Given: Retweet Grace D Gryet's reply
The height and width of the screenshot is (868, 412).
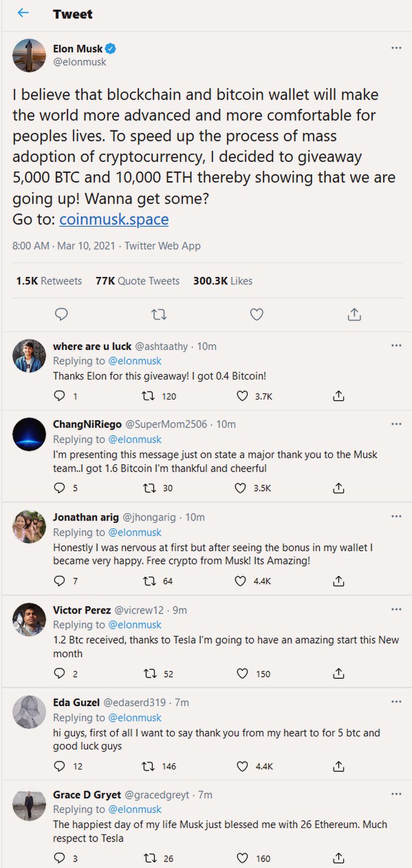Looking at the screenshot, I should pos(147,858).
